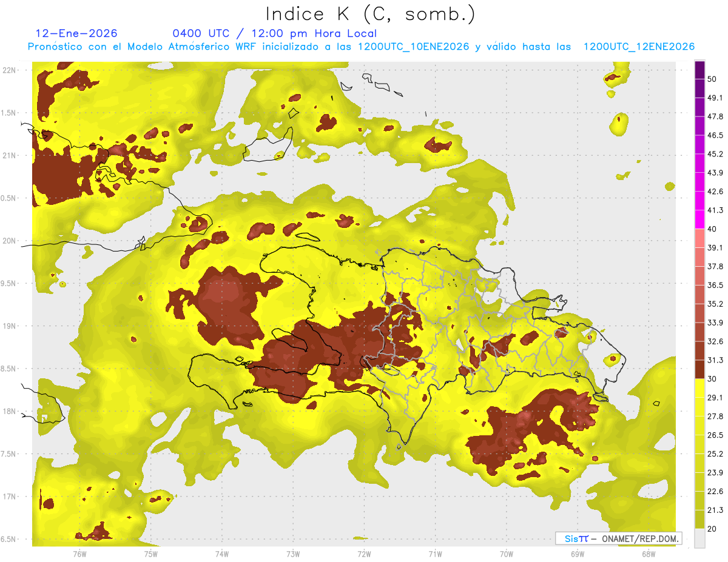The image size is (728, 562).
Task: Click the longitude label 75W
Action: 150,554
